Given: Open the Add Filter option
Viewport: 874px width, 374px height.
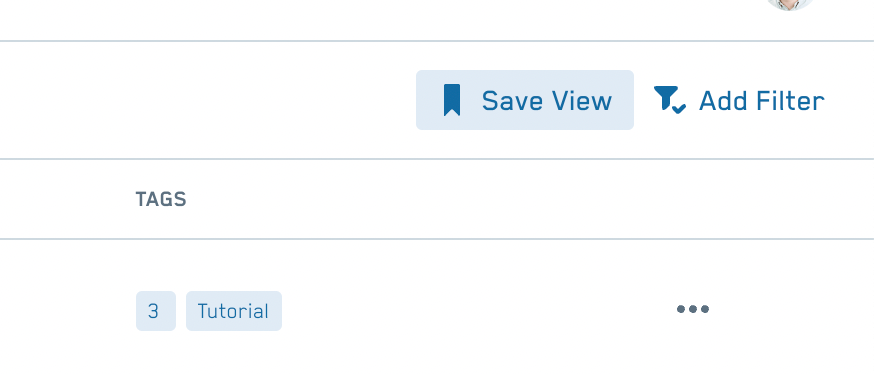Looking at the screenshot, I should tap(739, 101).
